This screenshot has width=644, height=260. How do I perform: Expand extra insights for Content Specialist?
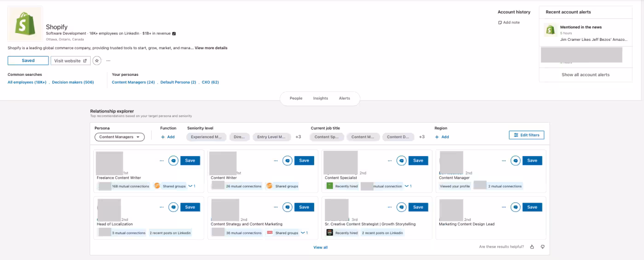(x=408, y=186)
